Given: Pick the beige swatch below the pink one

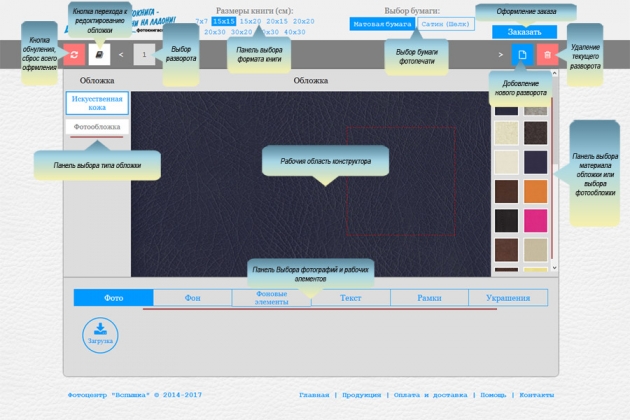Looking at the screenshot, I should coord(536,250).
